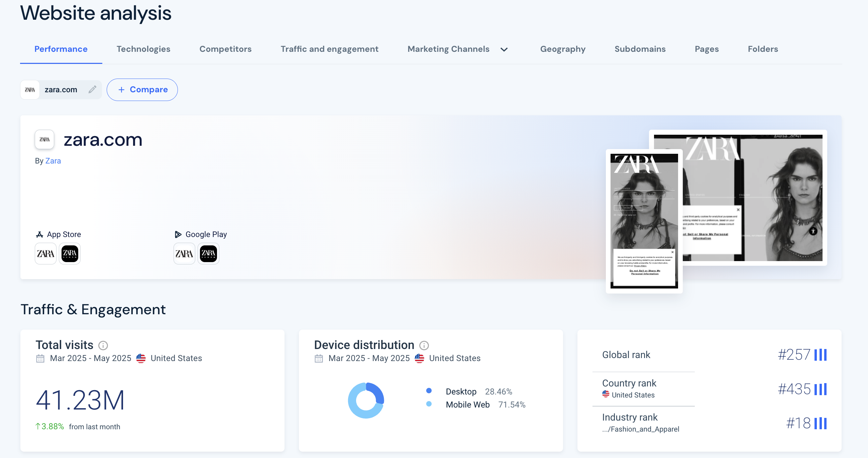The width and height of the screenshot is (868, 458).
Task: Click the Desktop legend dot
Action: [x=429, y=390]
